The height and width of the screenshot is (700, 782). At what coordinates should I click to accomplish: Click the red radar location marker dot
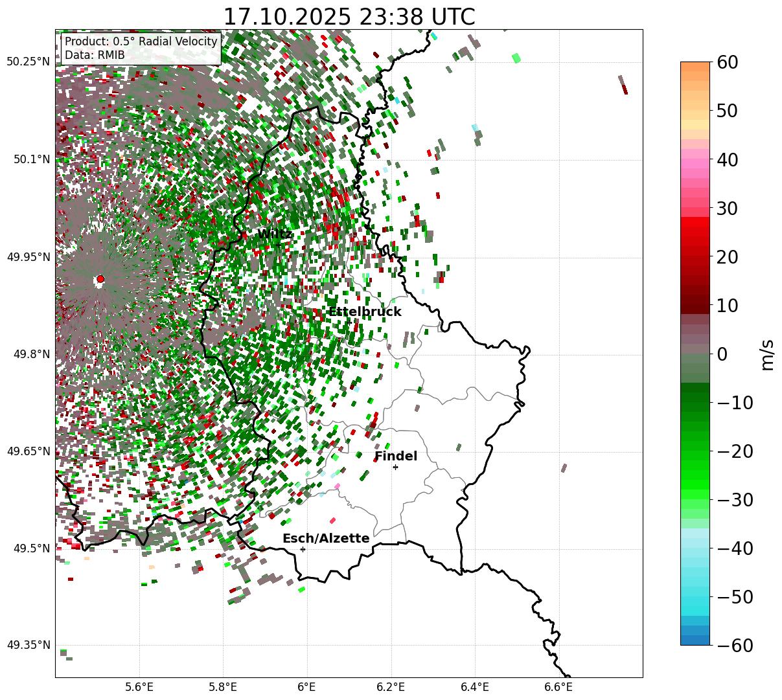click(100, 279)
